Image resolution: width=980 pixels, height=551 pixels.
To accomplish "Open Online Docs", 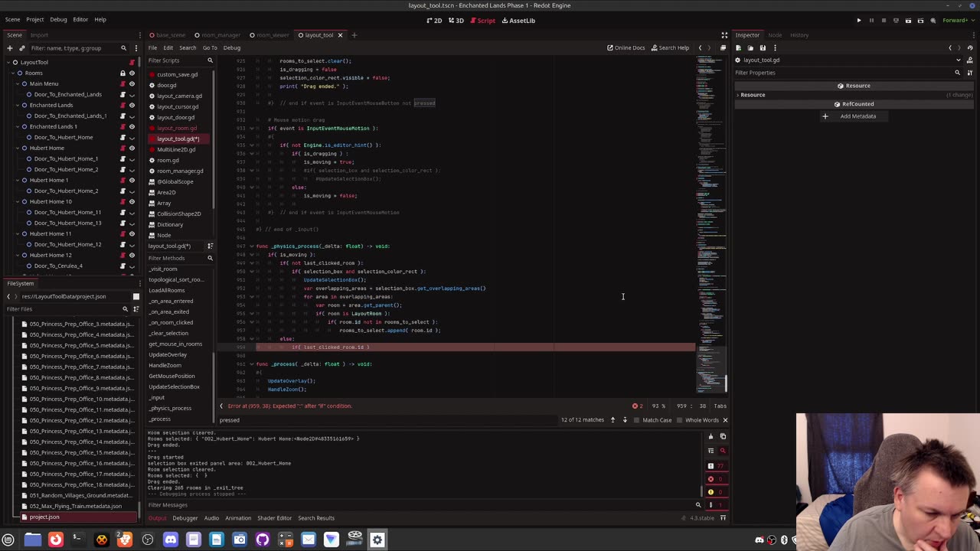I will click(x=626, y=47).
